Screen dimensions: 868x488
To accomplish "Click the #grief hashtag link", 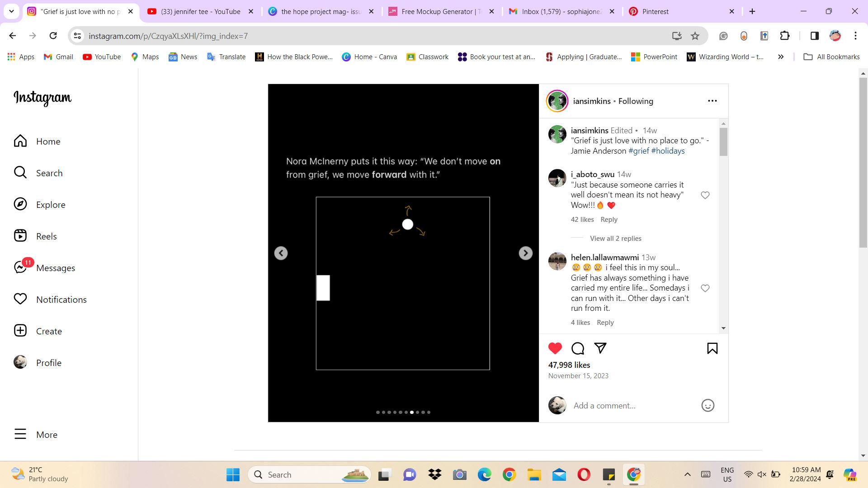I will click(638, 151).
